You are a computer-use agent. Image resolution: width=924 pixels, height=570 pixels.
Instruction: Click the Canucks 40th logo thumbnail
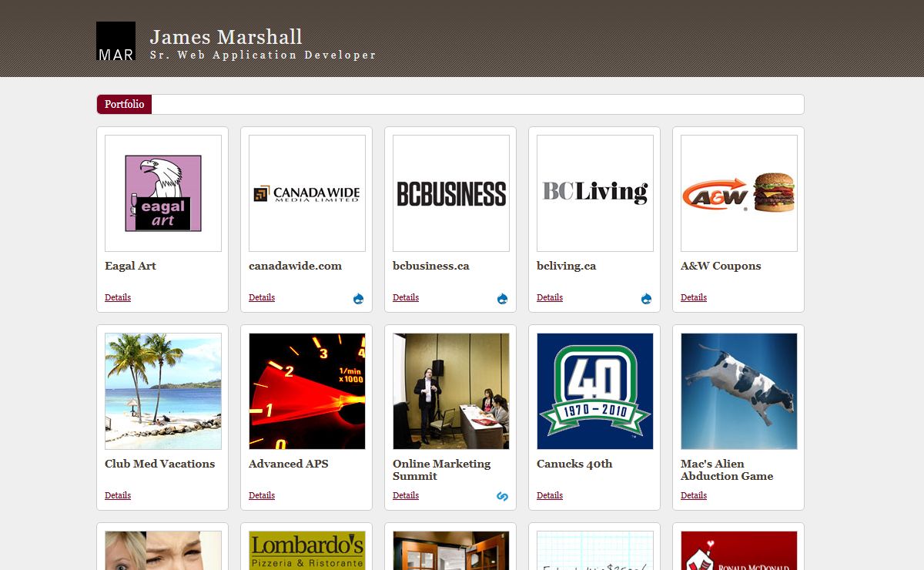595,391
